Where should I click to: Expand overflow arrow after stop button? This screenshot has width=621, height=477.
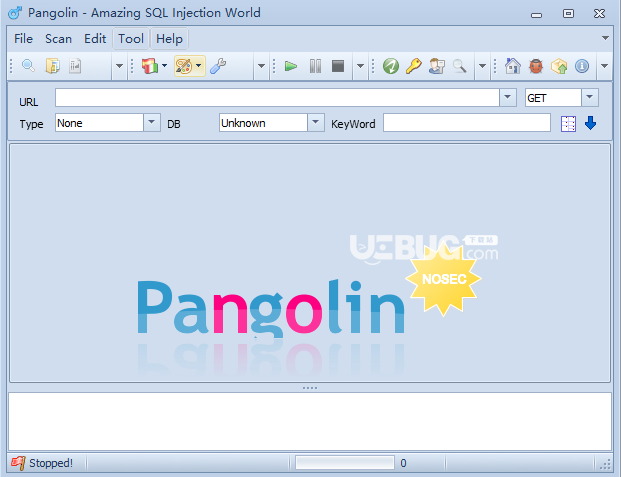360,66
